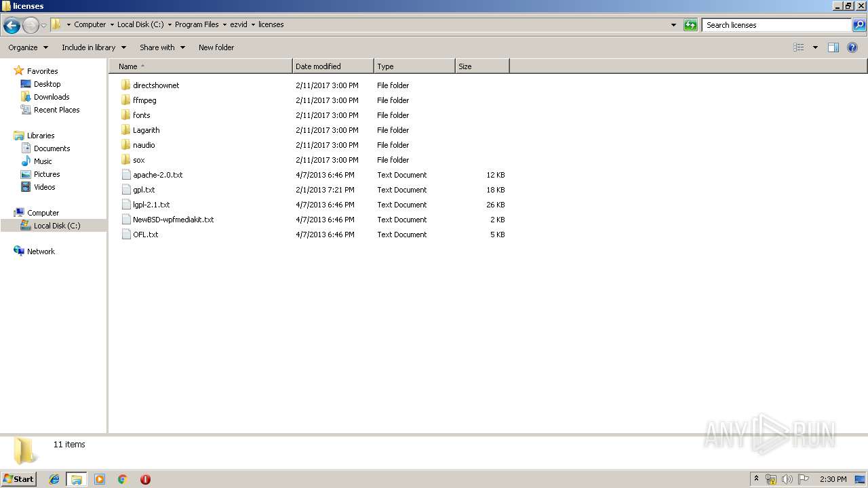This screenshot has height=488, width=868.
Task: Click the 2:30 PM taskbar clock
Action: coord(833,479)
